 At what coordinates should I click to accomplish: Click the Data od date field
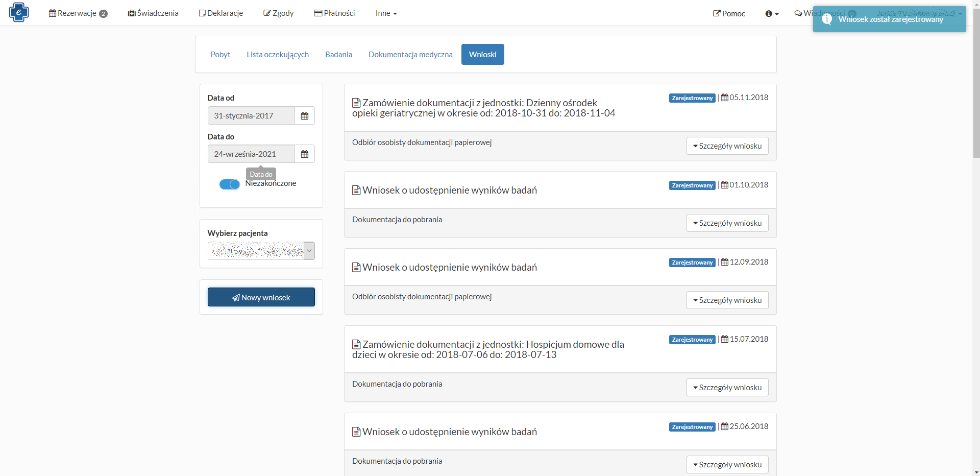(x=251, y=116)
